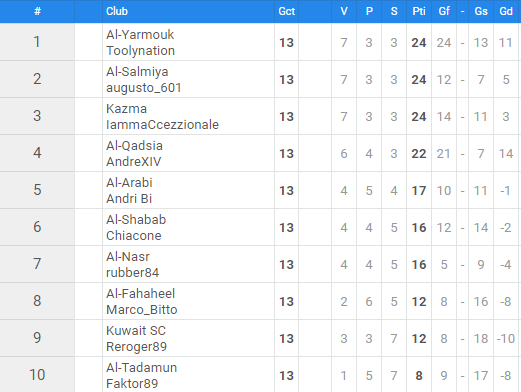The height and width of the screenshot is (392, 521).
Task: Click the Faktor89 manager name
Action: tap(132, 384)
